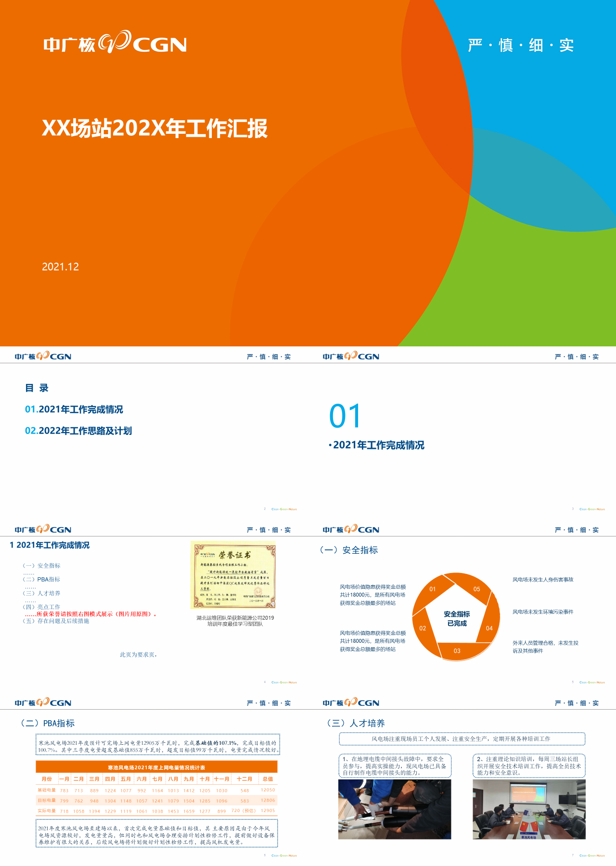Click the 此页为要求页 note
The width and height of the screenshot is (616, 866).
[139, 655]
